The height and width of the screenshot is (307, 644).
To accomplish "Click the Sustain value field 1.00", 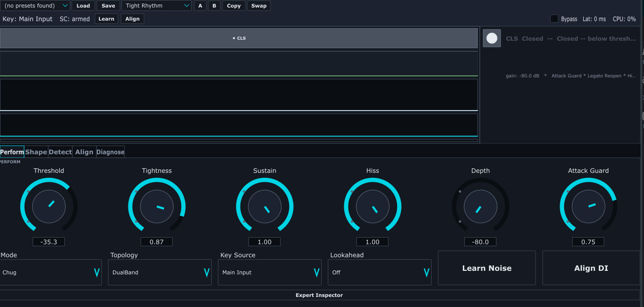I will point(265,242).
